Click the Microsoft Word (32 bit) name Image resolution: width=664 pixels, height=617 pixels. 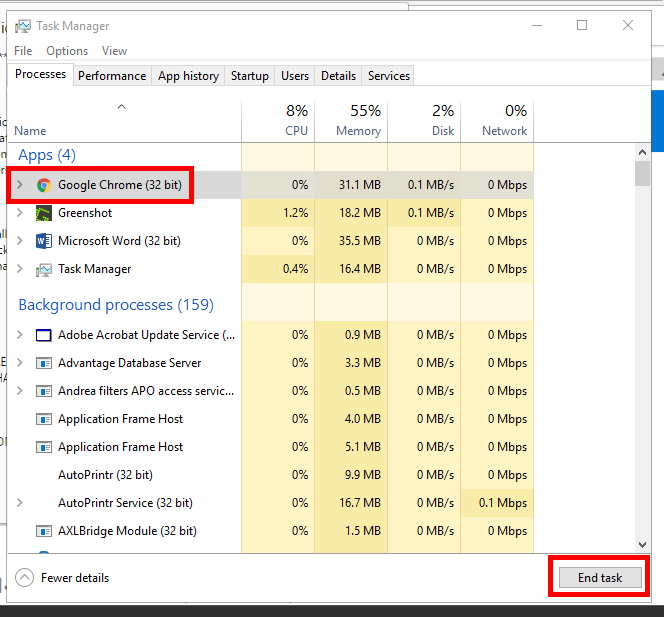pyautogui.click(x=119, y=241)
